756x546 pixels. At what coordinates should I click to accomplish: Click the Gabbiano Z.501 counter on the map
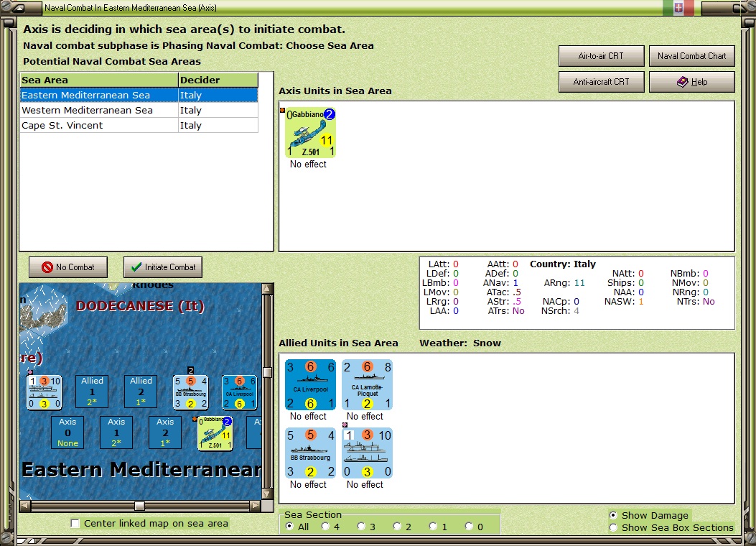(215, 433)
